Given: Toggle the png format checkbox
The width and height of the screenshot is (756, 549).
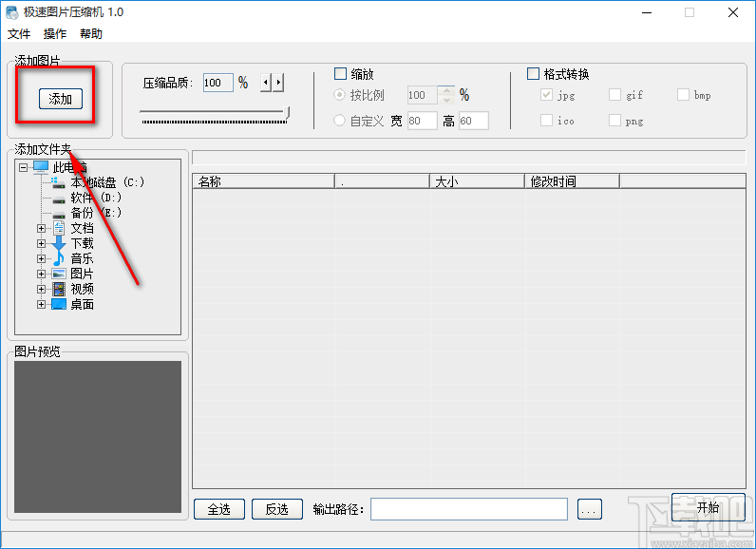Looking at the screenshot, I should (x=614, y=120).
